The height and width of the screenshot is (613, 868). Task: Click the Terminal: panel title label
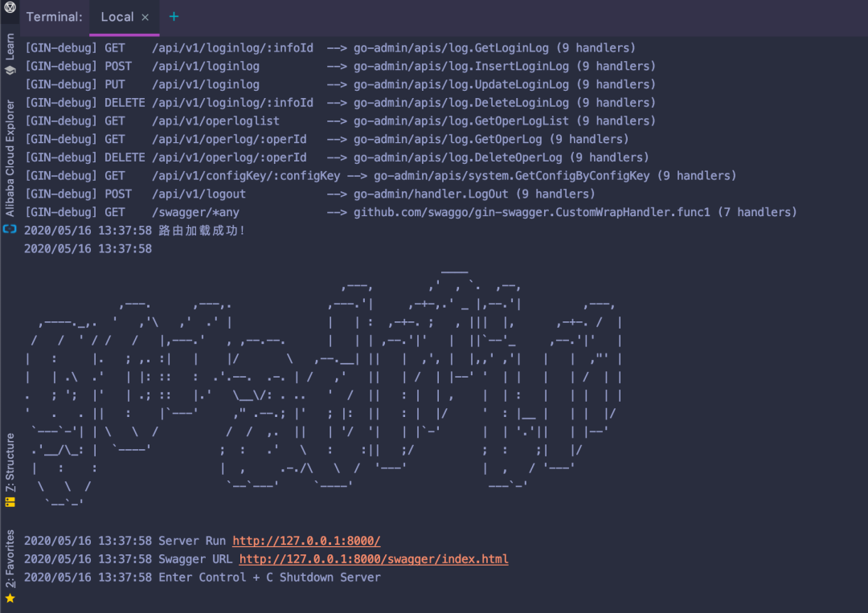point(54,18)
